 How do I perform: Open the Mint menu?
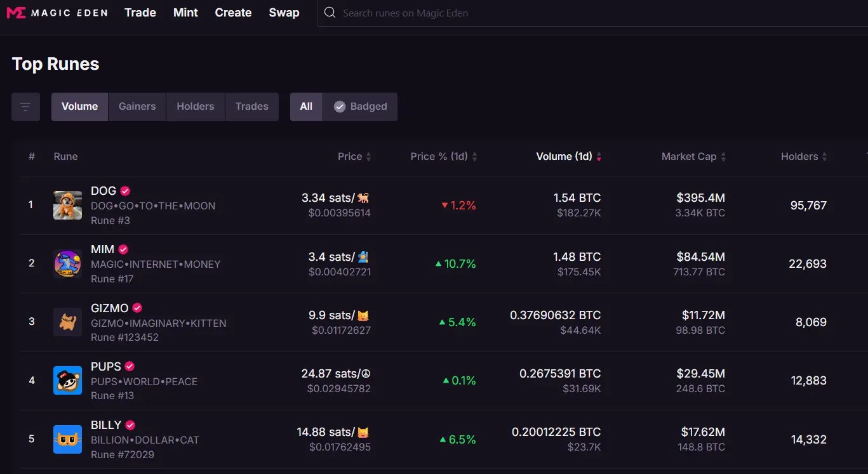coord(185,13)
